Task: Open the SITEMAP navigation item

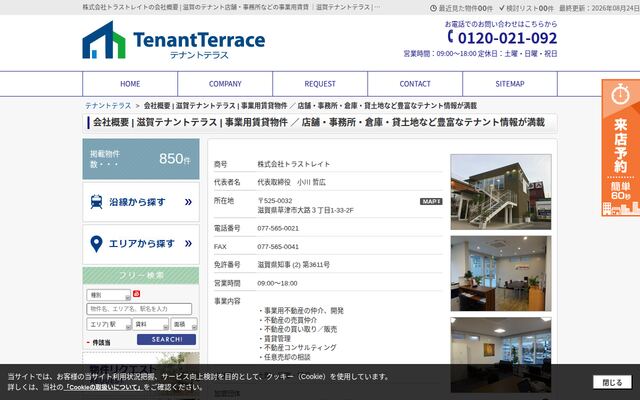Action: (x=510, y=84)
